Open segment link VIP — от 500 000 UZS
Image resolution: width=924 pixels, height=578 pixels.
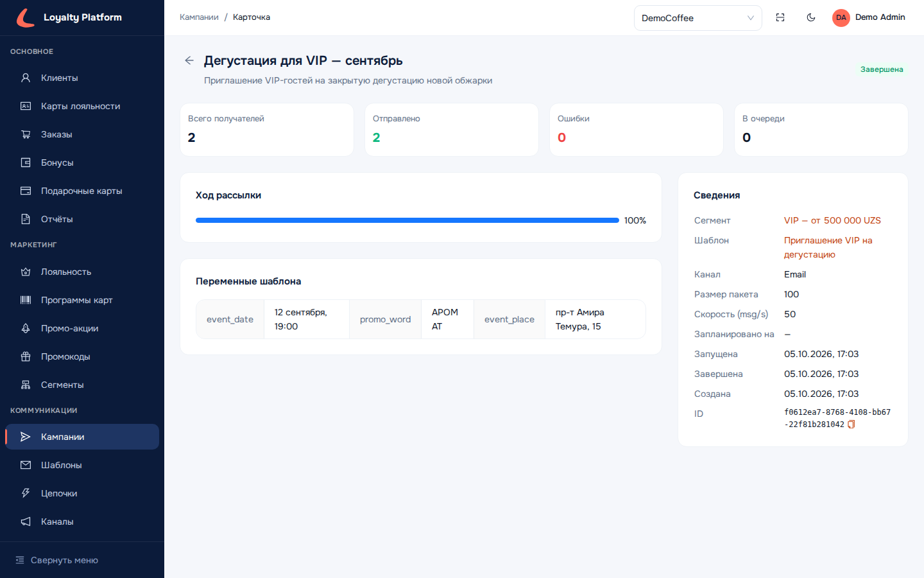coord(832,220)
